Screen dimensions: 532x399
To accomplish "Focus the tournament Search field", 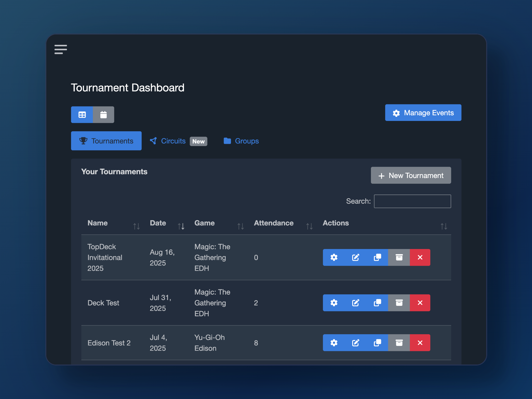I will tap(412, 201).
